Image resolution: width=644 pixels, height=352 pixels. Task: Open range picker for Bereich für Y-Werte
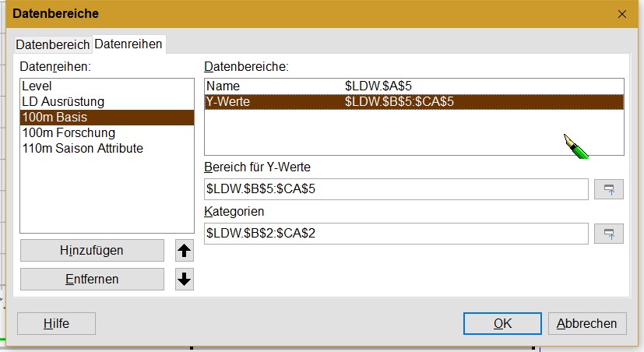(609, 189)
